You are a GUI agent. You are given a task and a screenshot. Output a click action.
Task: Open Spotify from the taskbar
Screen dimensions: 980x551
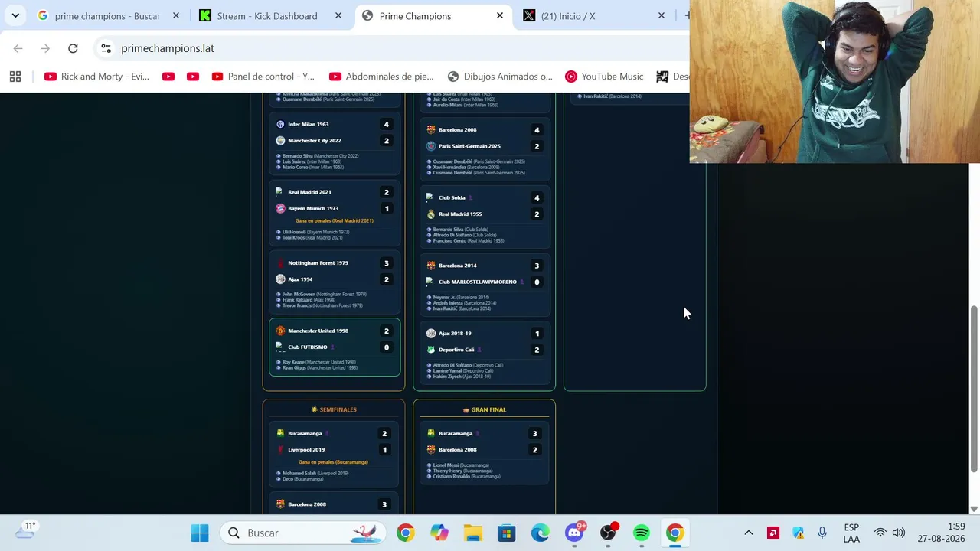642,533
